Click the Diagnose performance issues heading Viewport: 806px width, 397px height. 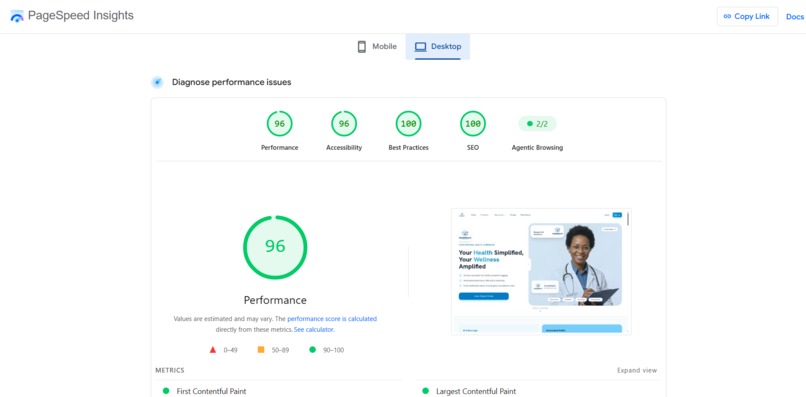pyautogui.click(x=231, y=82)
